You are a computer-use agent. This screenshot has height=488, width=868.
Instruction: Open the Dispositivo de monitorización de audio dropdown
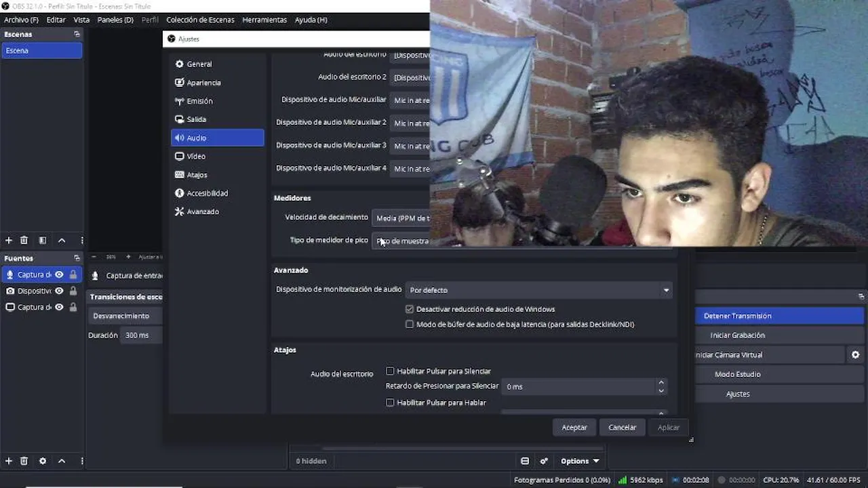tap(539, 290)
